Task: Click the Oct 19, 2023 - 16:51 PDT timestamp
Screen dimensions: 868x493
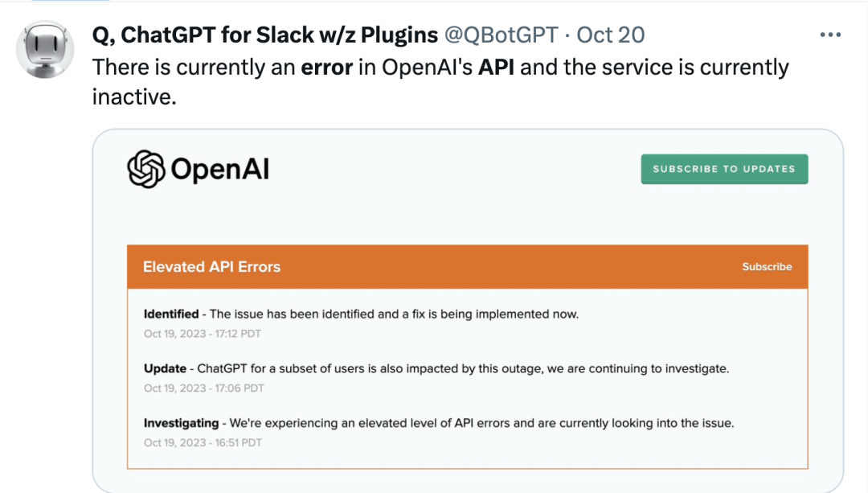Action: click(x=203, y=442)
